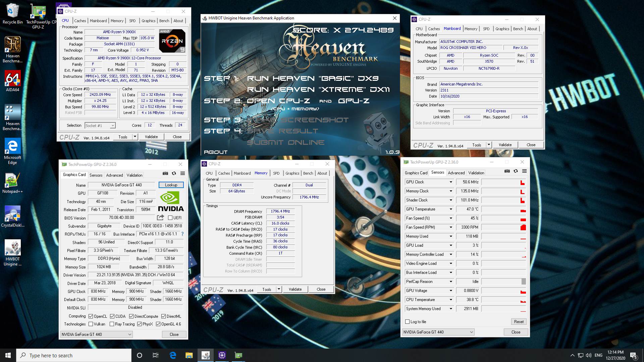Open HWBOT Unigine desktop icon
This screenshot has height=362, width=644.
[x=12, y=253]
